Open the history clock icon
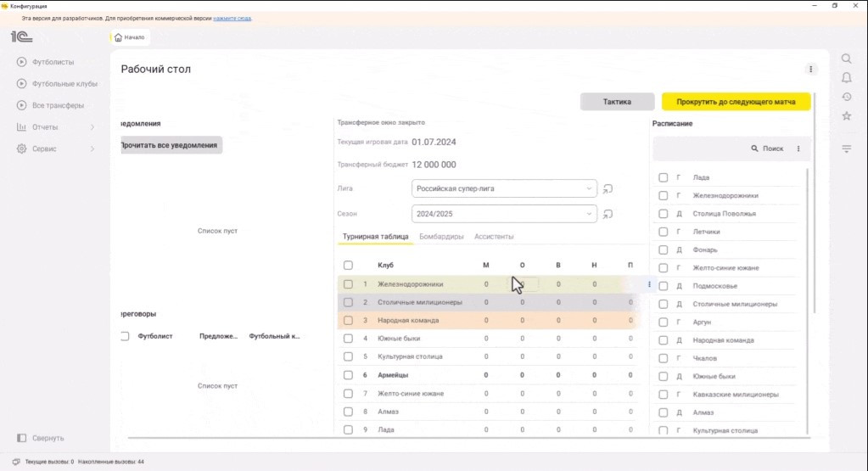 pos(846,97)
